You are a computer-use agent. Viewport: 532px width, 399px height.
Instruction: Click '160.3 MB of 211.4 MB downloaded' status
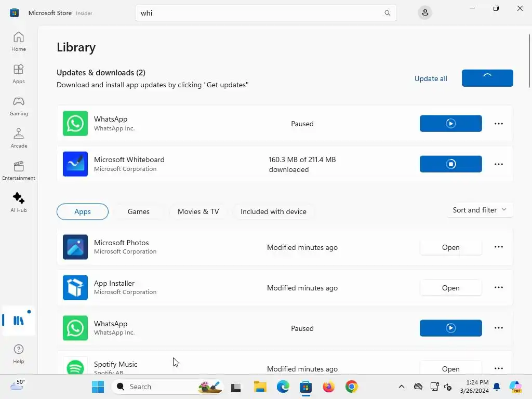pyautogui.click(x=302, y=164)
